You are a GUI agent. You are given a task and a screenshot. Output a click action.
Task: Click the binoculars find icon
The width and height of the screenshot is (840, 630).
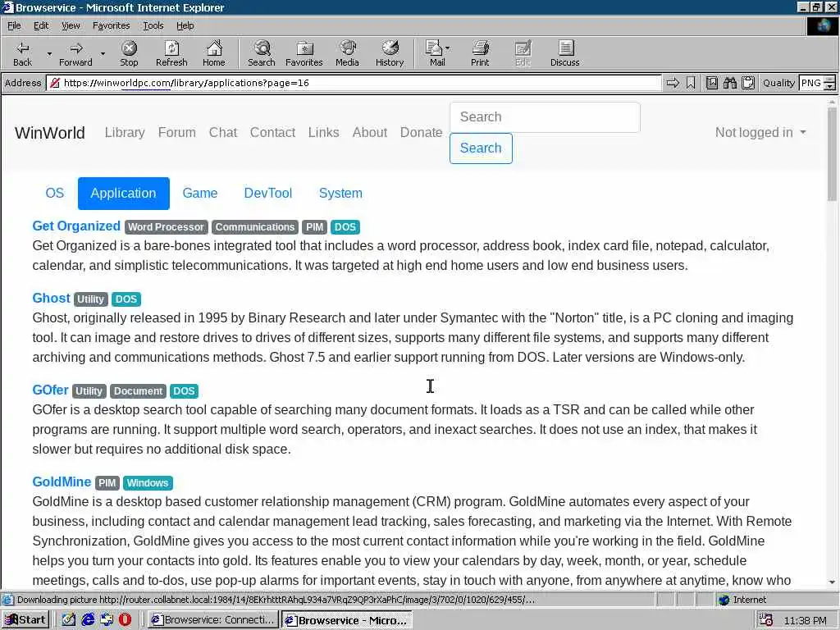(x=729, y=83)
